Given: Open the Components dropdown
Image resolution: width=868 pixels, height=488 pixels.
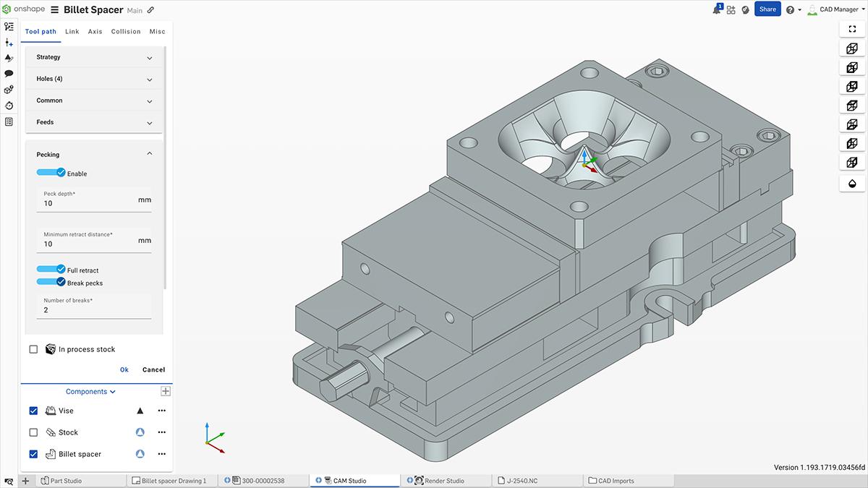Looking at the screenshot, I should pos(90,392).
